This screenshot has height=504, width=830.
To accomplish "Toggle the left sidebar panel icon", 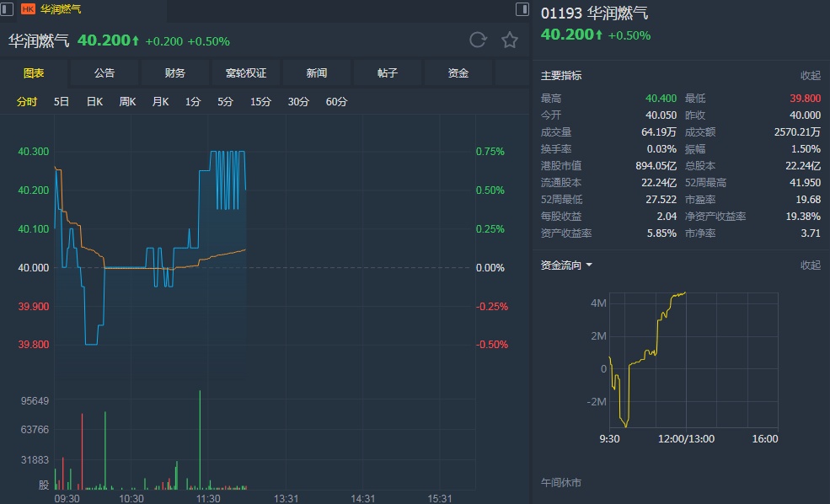I will point(7,9).
